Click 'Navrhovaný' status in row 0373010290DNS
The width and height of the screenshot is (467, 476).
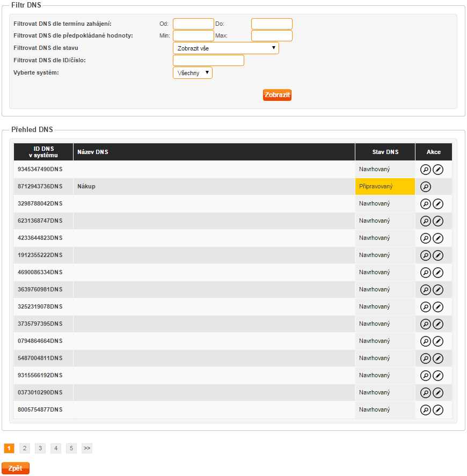[374, 392]
